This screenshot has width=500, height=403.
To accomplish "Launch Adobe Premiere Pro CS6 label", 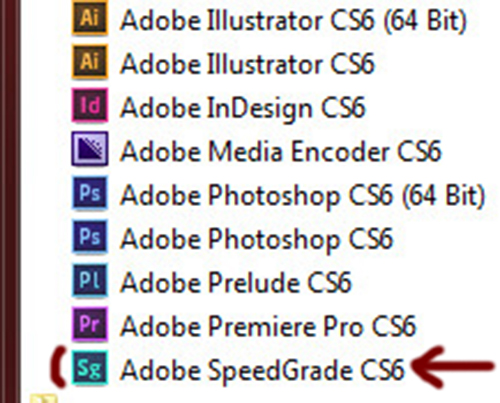I will coord(268,326).
